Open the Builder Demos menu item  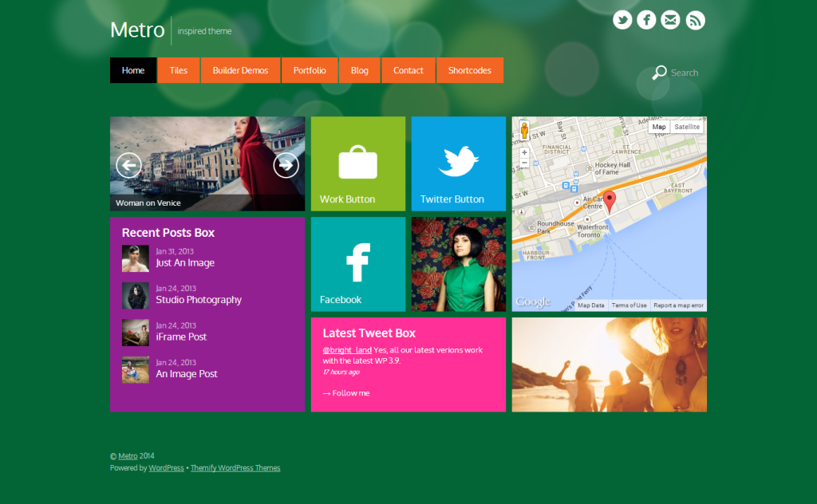240,70
